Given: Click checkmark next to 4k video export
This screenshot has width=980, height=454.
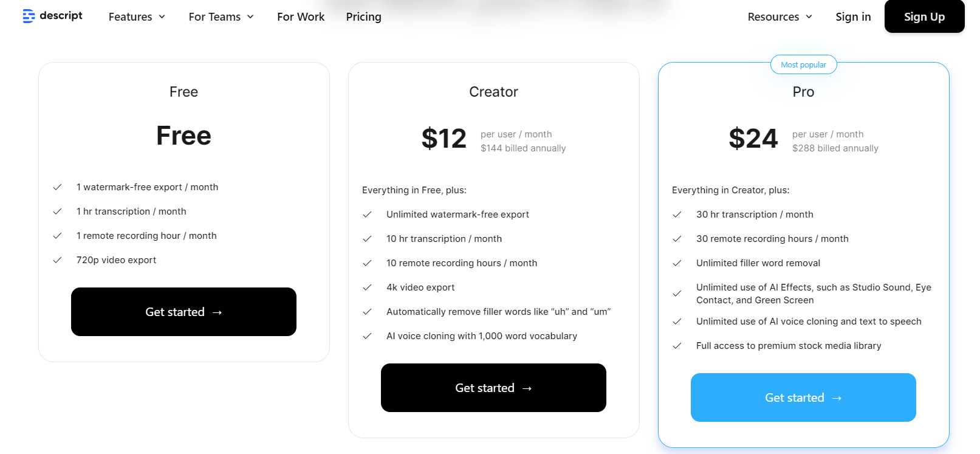Looking at the screenshot, I should pos(367,287).
